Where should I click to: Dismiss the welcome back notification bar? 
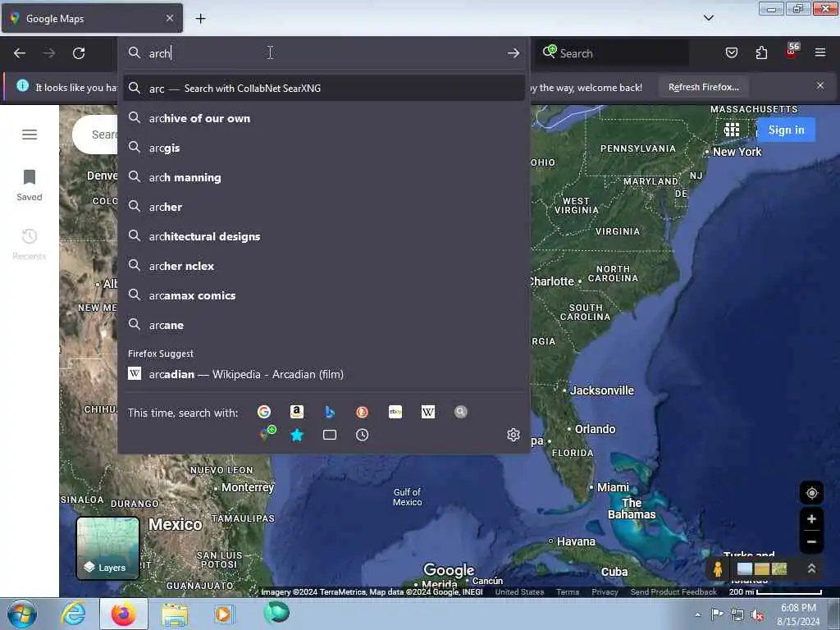[820, 85]
